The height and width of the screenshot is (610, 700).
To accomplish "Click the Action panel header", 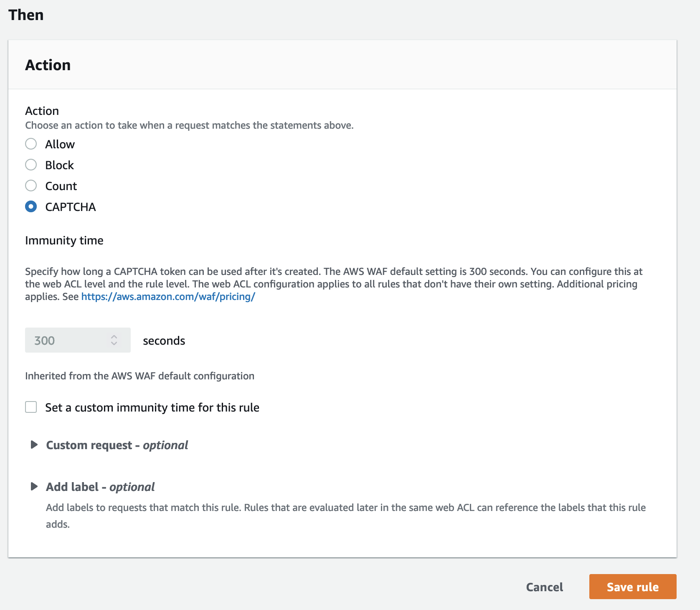I will (x=48, y=65).
